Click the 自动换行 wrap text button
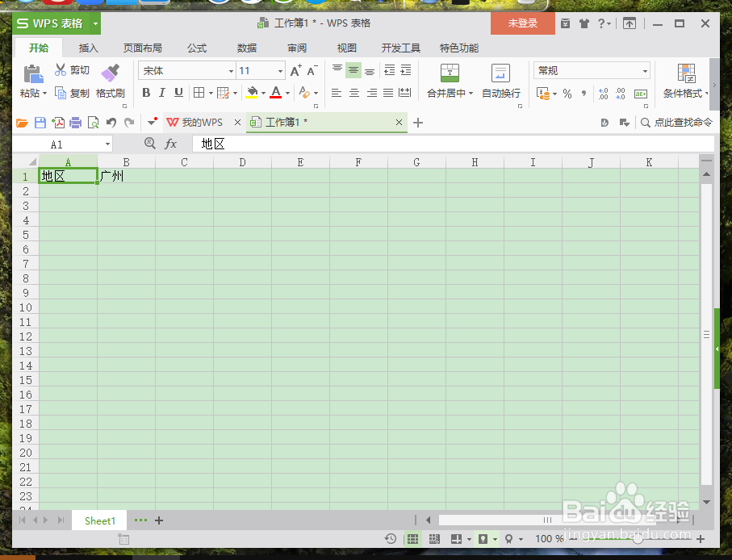The height and width of the screenshot is (560, 732). pos(501,81)
